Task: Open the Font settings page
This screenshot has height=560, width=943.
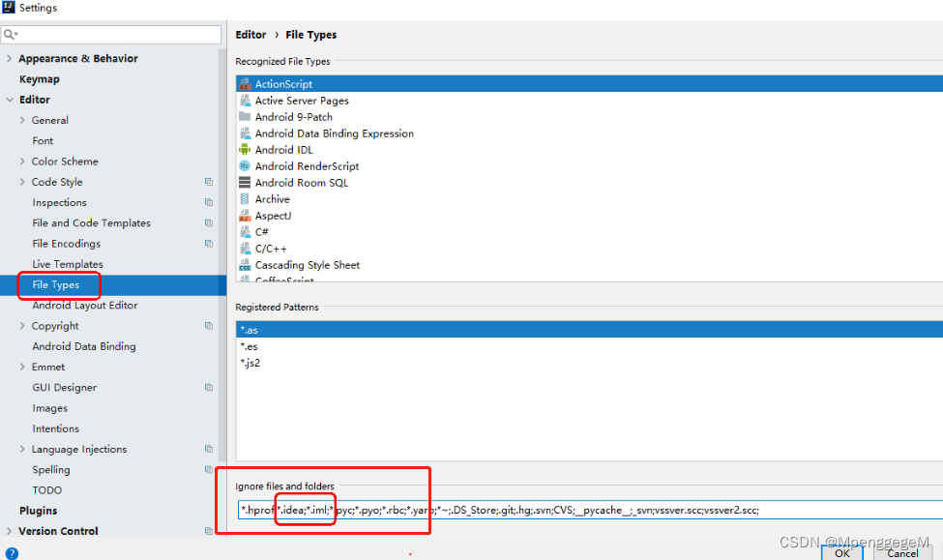Action: point(43,141)
